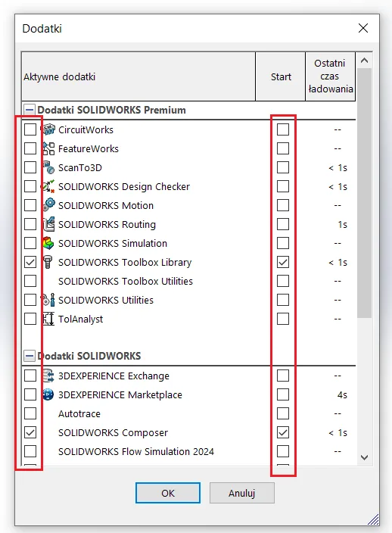Screen dimensions: 392x533
Task: Click the SOLIDWORKS Design Checker icon
Action: tap(48, 186)
